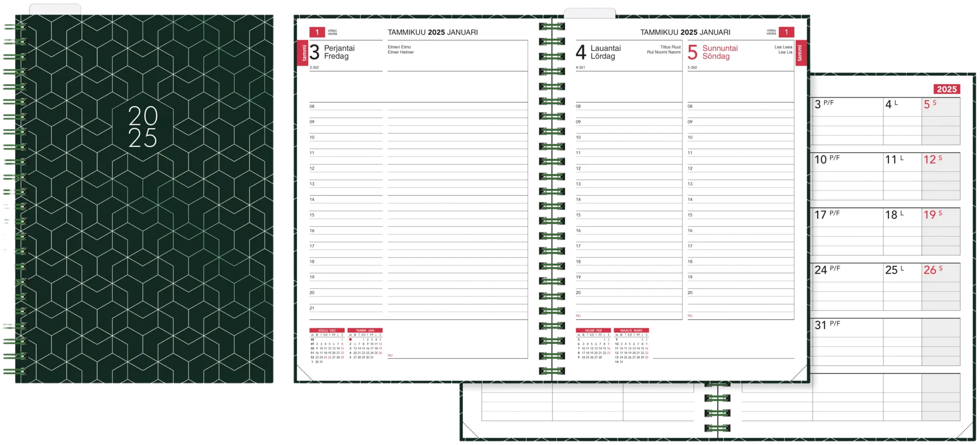Click the day count 3-362 under Perjantai
The image size is (980, 445).
tap(314, 67)
